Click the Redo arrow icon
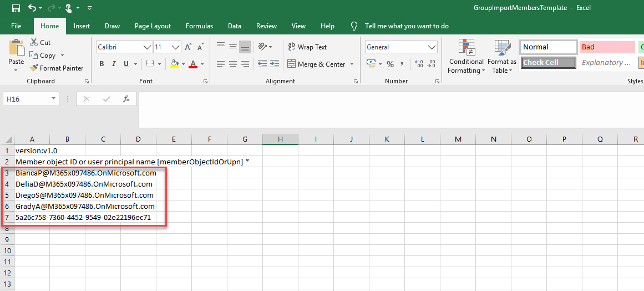This screenshot has height=291, width=644. click(x=52, y=8)
